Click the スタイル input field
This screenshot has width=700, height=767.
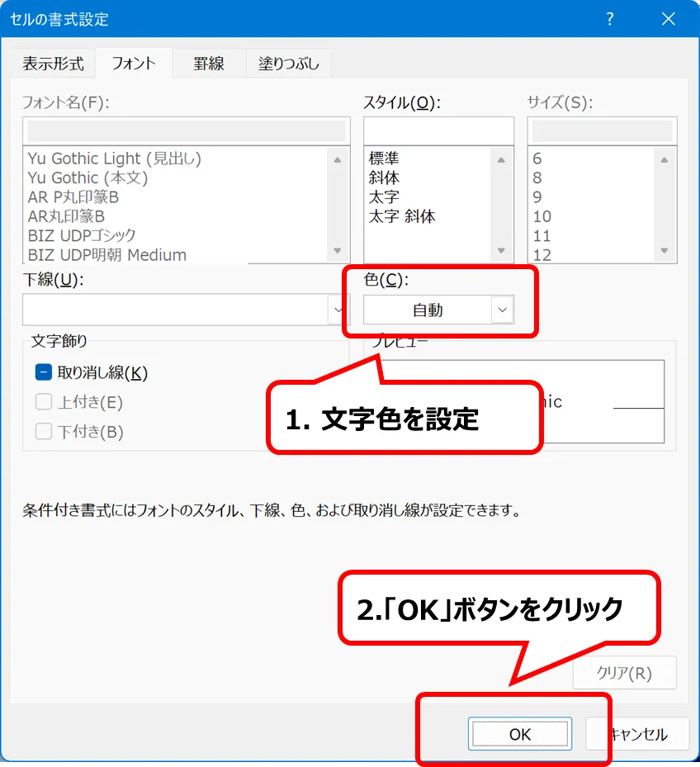point(437,130)
